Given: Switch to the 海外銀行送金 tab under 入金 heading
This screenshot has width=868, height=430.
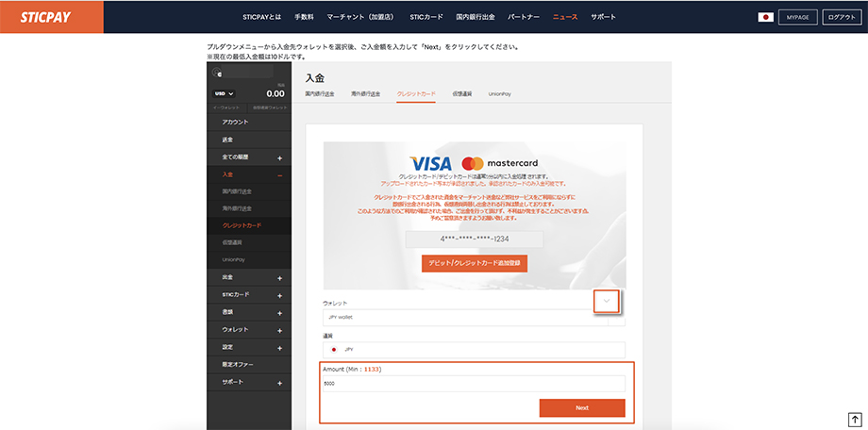Looking at the screenshot, I should pos(365,94).
